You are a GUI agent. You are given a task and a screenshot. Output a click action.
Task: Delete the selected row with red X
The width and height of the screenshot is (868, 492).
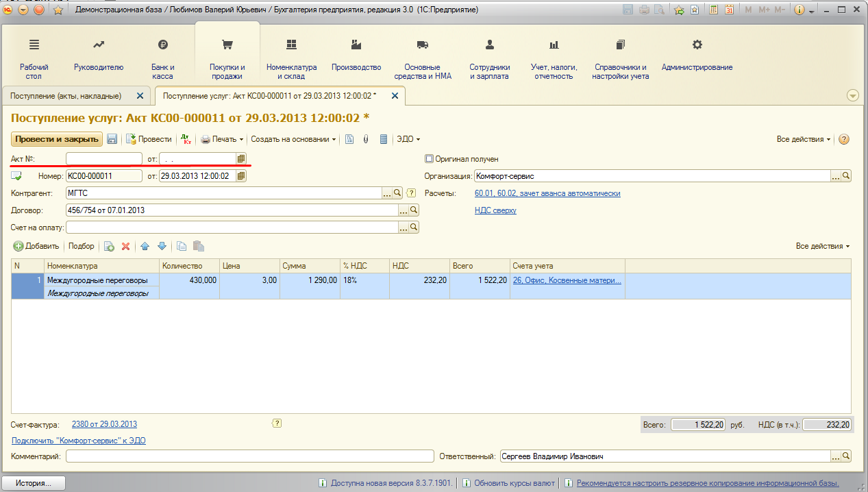(x=125, y=246)
